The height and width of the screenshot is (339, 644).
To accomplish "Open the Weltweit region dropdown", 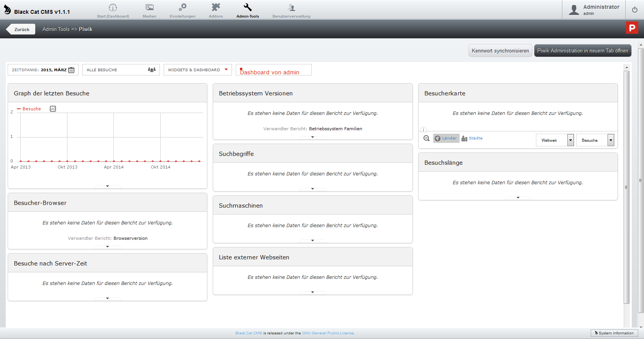I will (x=555, y=140).
